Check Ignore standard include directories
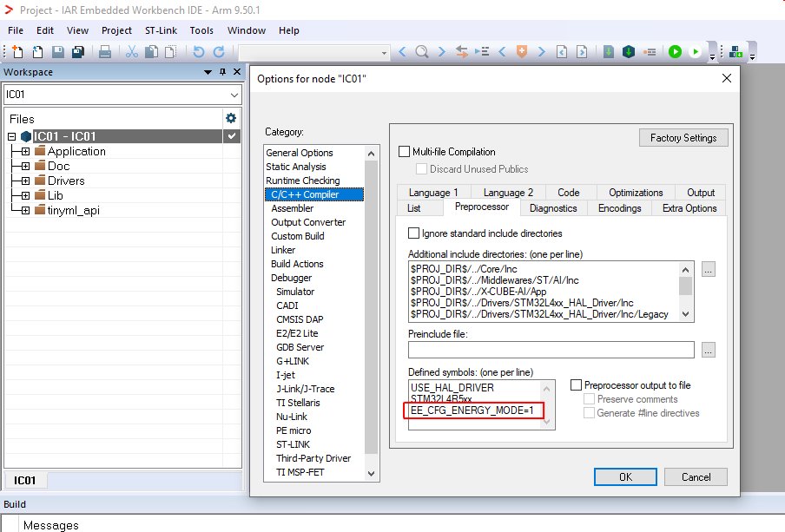Image resolution: width=785 pixels, height=532 pixels. [413, 233]
